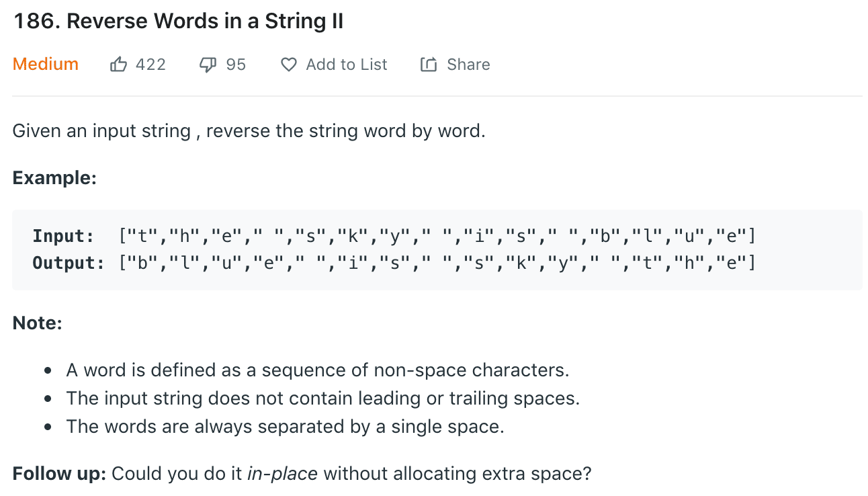Open the Add to List option
Viewport: 868px width, 496px height.
[347, 65]
